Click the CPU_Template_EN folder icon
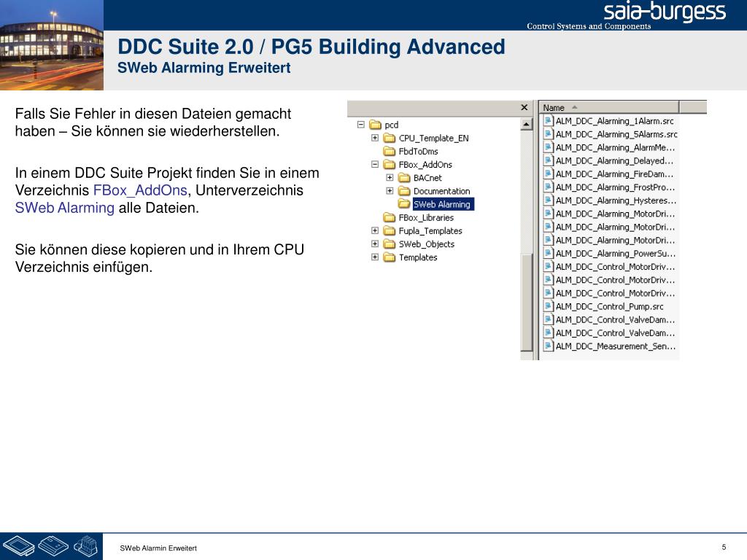The image size is (747, 560). pos(390,138)
